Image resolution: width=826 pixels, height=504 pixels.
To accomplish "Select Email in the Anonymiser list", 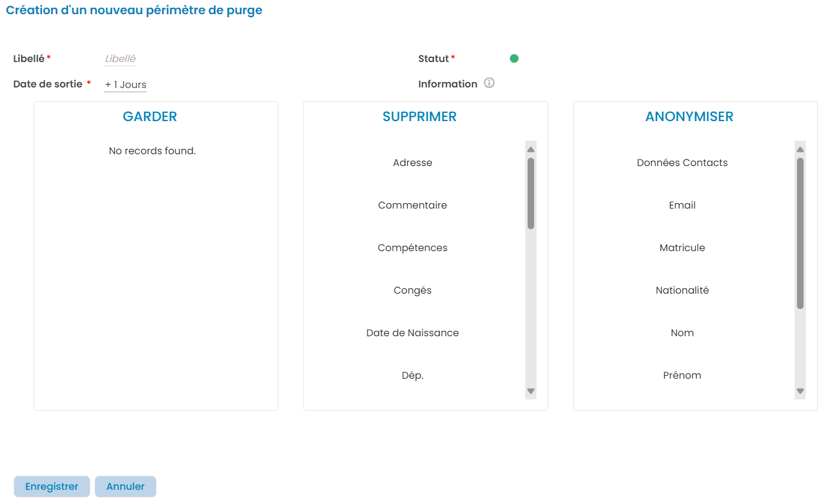I will (x=682, y=205).
